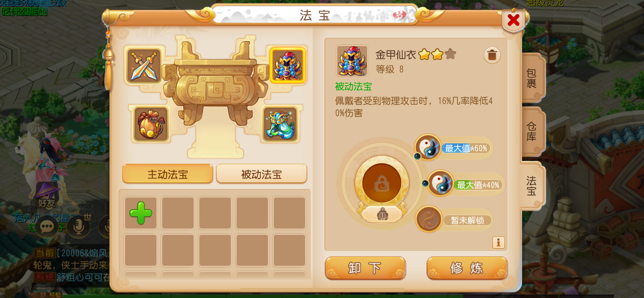Click the green plus add slot
Viewport: 644px width, 298px height.
click(141, 213)
